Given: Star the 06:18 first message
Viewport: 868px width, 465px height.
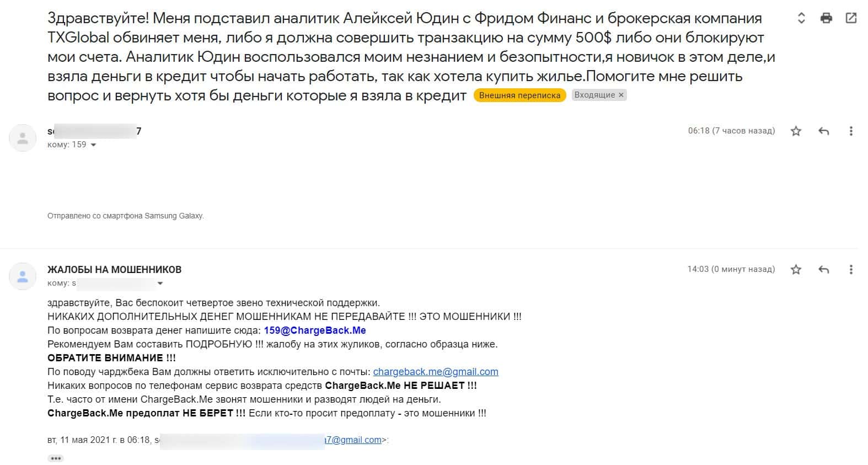Looking at the screenshot, I should [796, 131].
